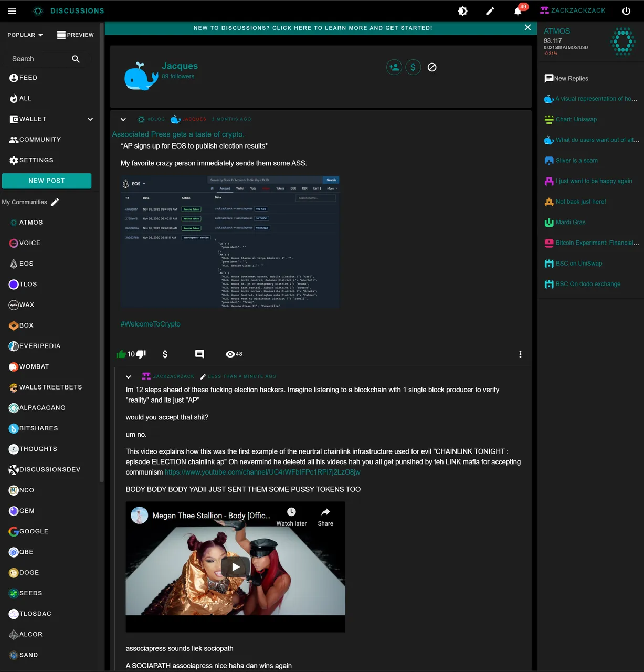Open notifications bell with 49 badge
The width and height of the screenshot is (644, 672).
(518, 10)
